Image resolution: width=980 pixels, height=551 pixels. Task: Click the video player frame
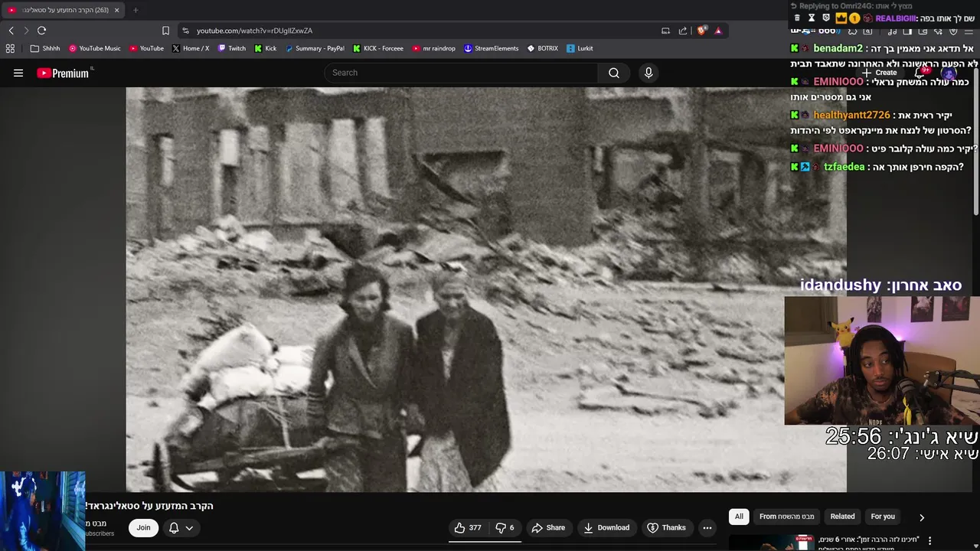[486, 289]
